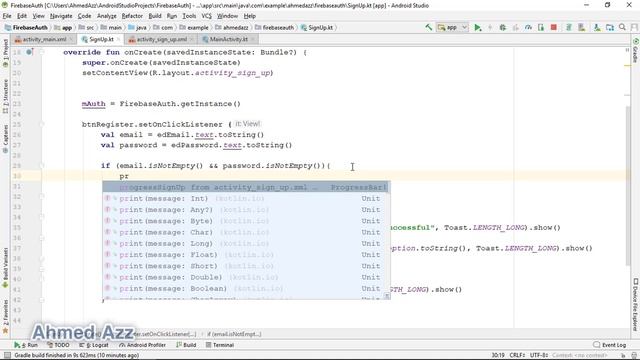
Task: Click the app breadcrumb folder
Action: 63,28
